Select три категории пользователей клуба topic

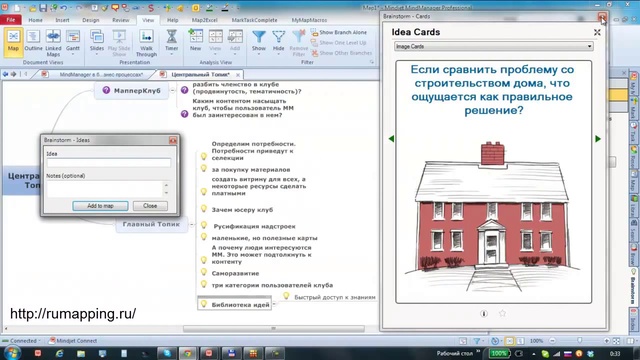click(x=272, y=285)
